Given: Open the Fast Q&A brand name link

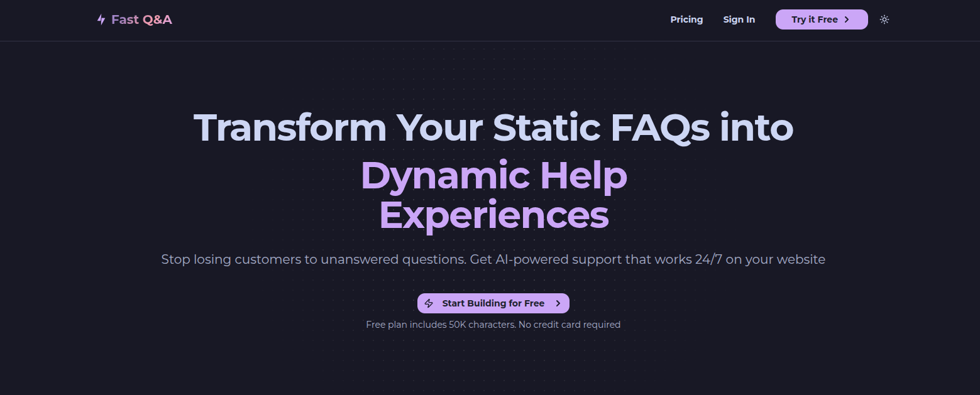Looking at the screenshot, I should tap(141, 20).
